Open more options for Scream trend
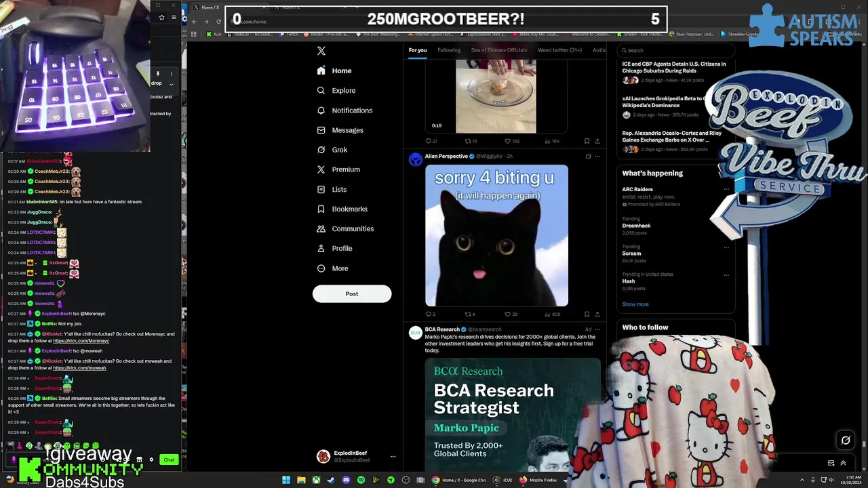The image size is (868, 488). 726,247
